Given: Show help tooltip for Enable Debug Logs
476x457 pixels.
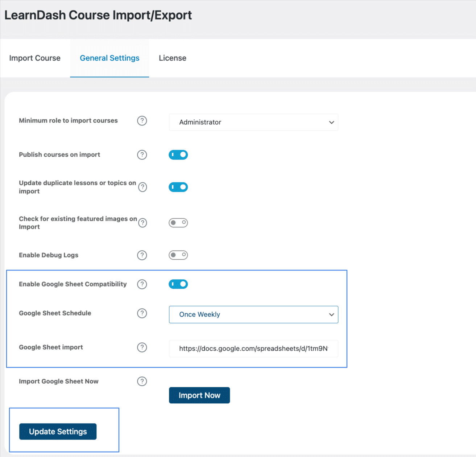Looking at the screenshot, I should [x=142, y=255].
